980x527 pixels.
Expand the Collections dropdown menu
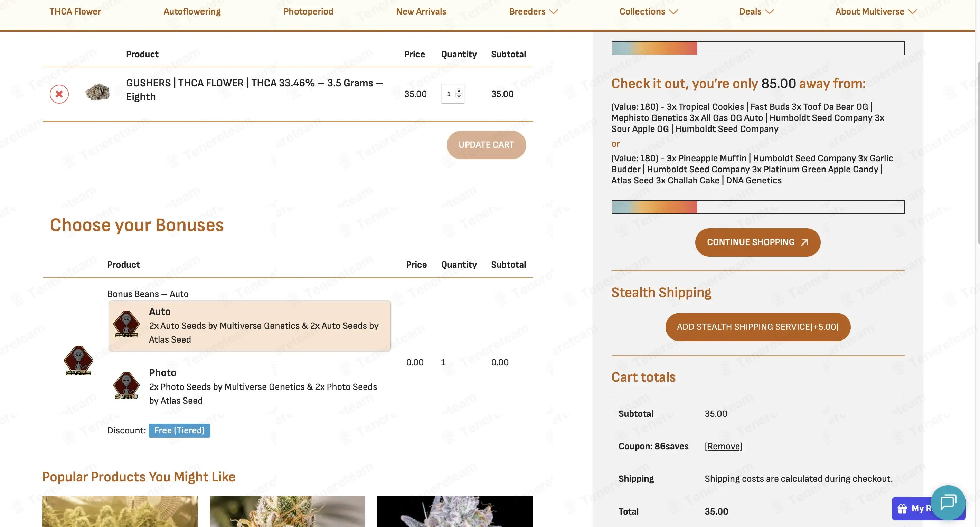[x=649, y=11]
